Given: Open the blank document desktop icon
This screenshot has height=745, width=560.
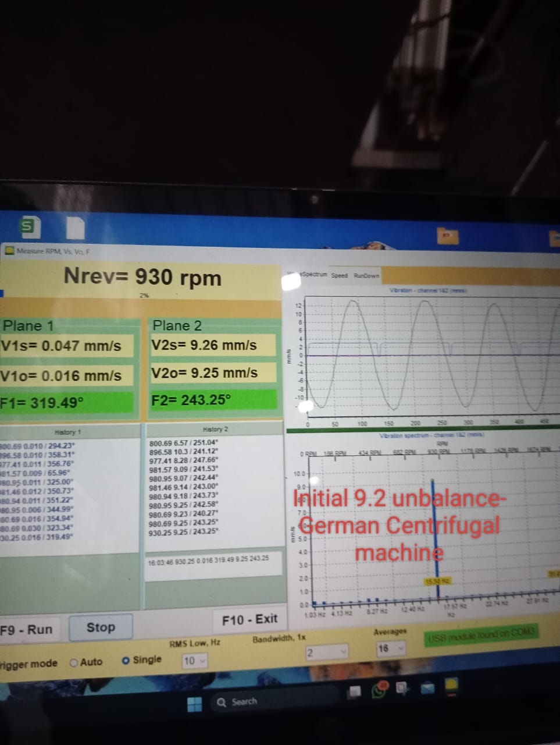Looking at the screenshot, I should (x=75, y=228).
